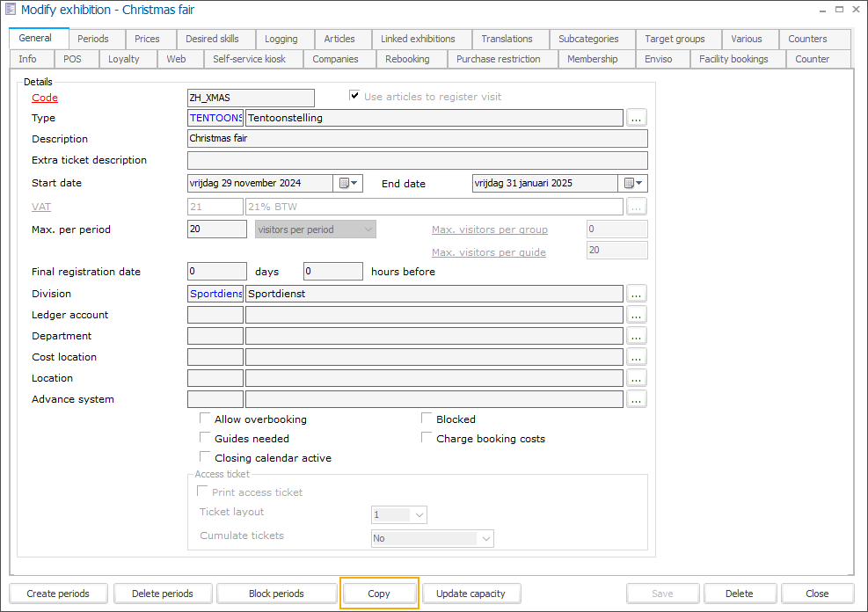
Task: Open the Cost location lookup button
Action: tap(637, 357)
